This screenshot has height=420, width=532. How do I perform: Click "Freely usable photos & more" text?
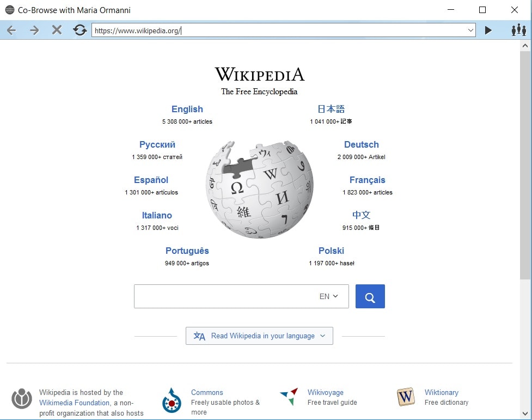point(225,407)
